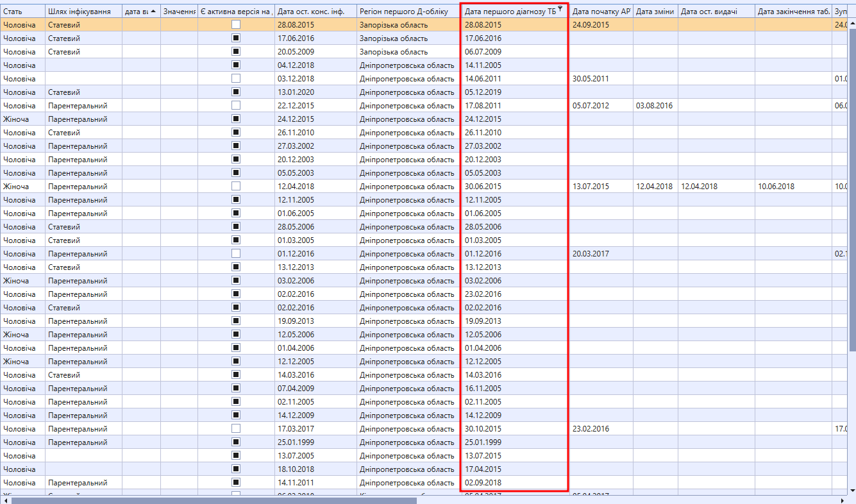Open the filter icon on Дата першого діагнозу ТБ header
This screenshot has height=504, width=856.
pyautogui.click(x=560, y=8)
